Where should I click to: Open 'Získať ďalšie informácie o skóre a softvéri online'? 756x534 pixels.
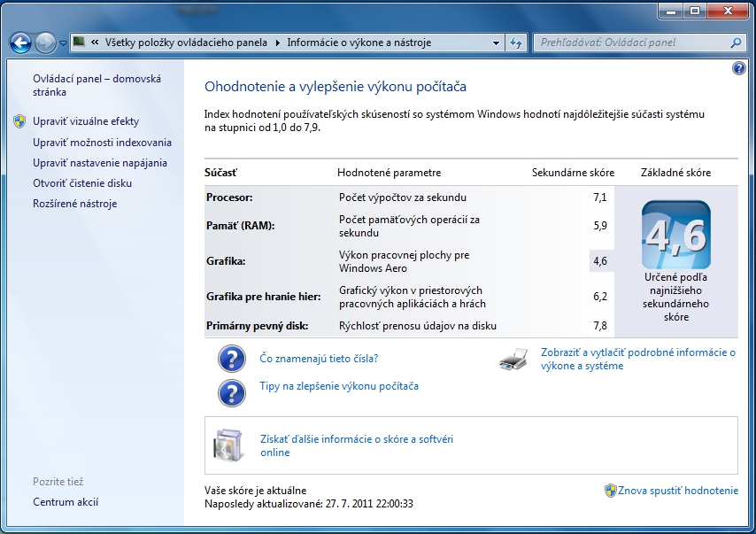pos(357,445)
